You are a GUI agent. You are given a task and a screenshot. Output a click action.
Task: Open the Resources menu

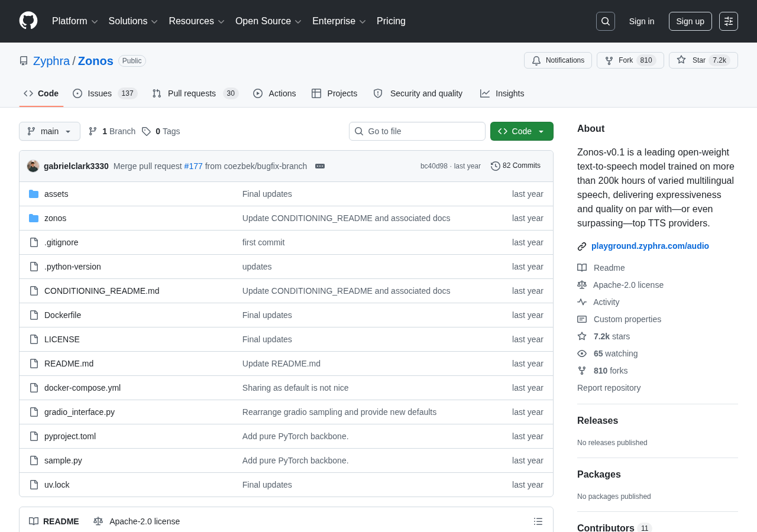coord(196,21)
